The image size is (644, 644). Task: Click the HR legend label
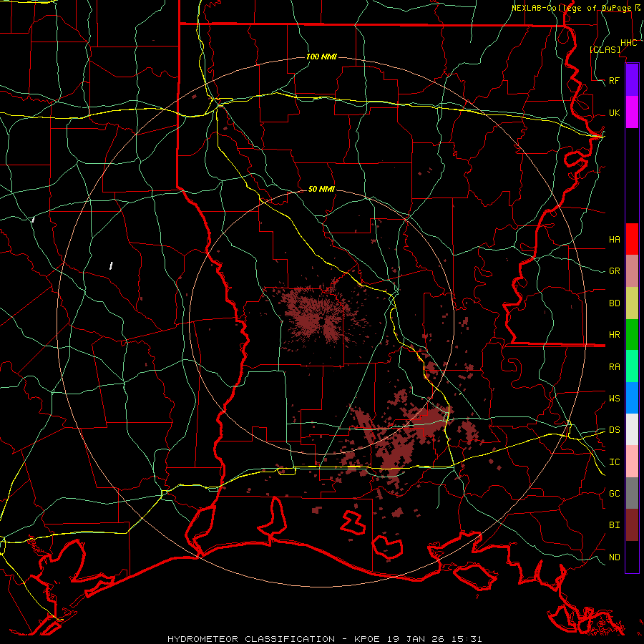[x=614, y=335]
